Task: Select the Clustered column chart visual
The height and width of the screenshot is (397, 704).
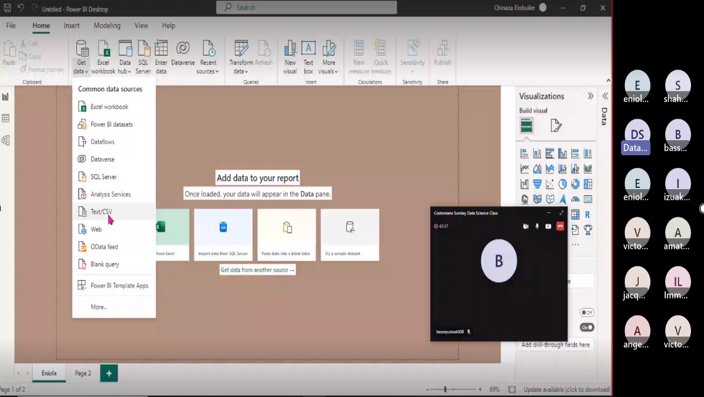Action: point(562,154)
